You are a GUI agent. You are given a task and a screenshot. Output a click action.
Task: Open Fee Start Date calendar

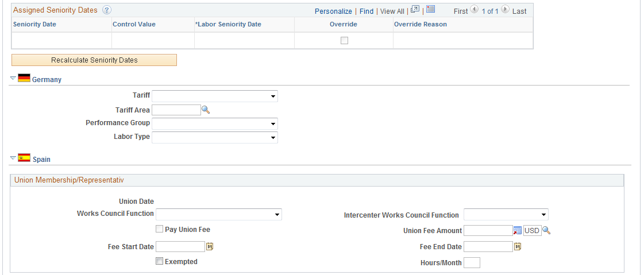point(210,247)
